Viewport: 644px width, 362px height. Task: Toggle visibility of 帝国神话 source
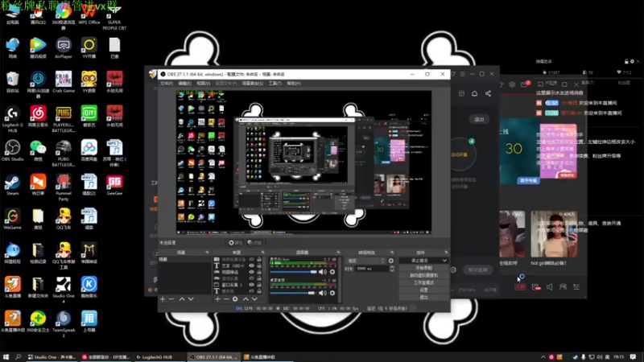coord(252,272)
